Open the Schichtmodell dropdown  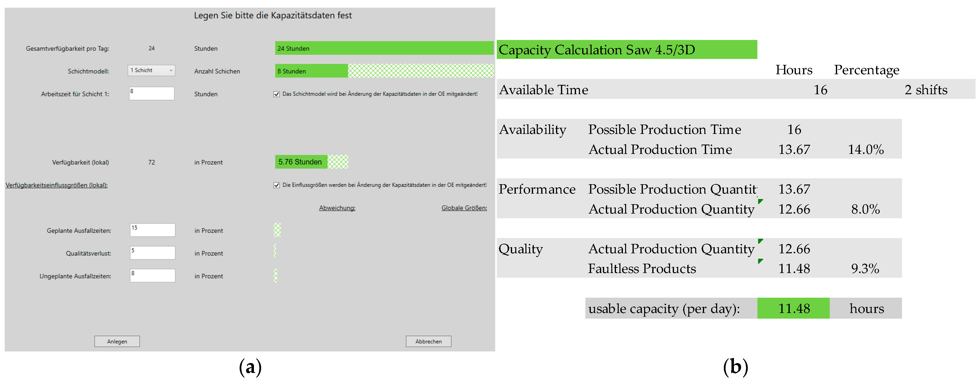pos(152,70)
